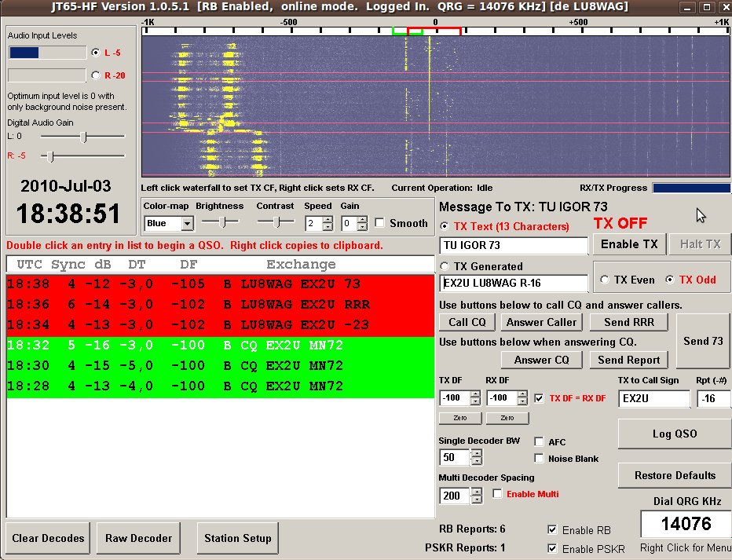The image size is (732, 560).
Task: Open Station Setup
Action: [237, 538]
